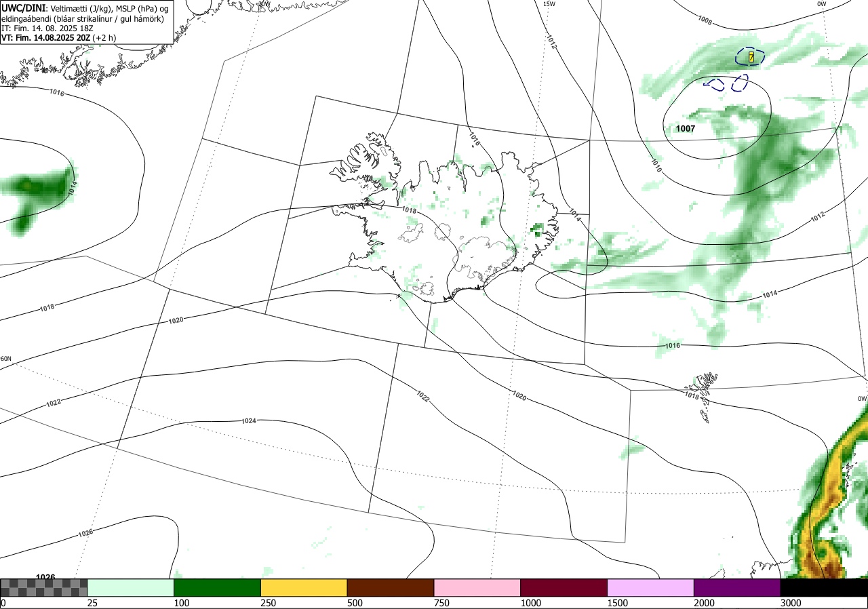Click the "1010" isobar label
Image resolution: width=868 pixels, height=609 pixels.
pyautogui.click(x=656, y=164)
